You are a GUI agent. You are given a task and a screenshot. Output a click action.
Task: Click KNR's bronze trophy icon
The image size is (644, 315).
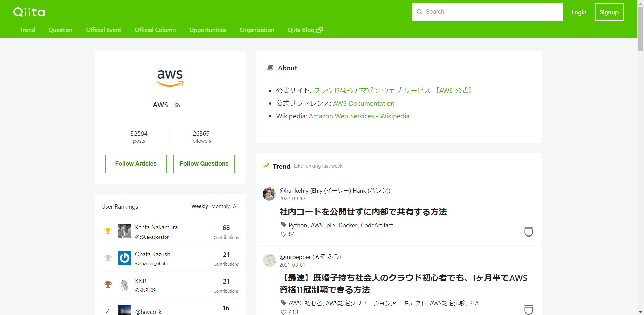coord(108,285)
